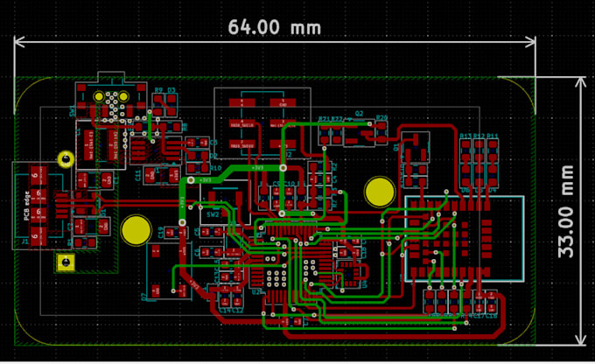595x364 pixels.
Task: Select the +3V3 label on the vertical green trace
Action: (182, 202)
